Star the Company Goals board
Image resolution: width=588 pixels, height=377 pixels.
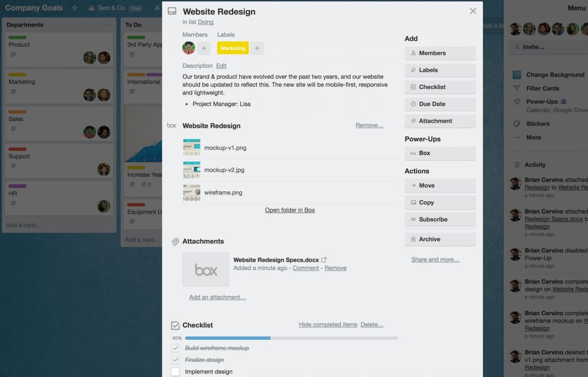pos(74,8)
